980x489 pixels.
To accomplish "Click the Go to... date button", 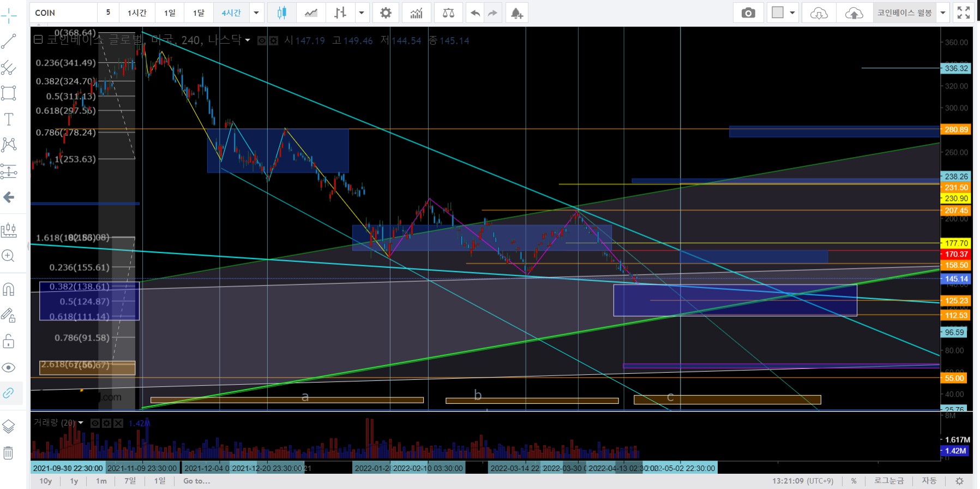I will pos(196,481).
